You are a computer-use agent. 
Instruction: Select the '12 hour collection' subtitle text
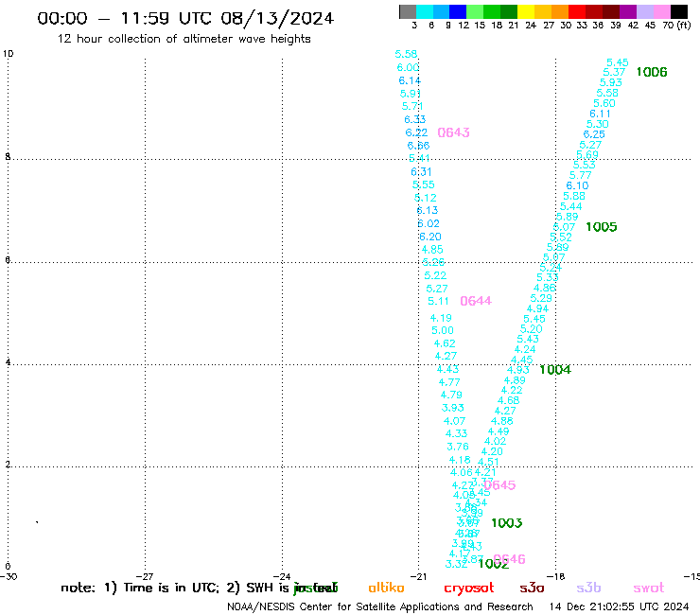click(184, 39)
